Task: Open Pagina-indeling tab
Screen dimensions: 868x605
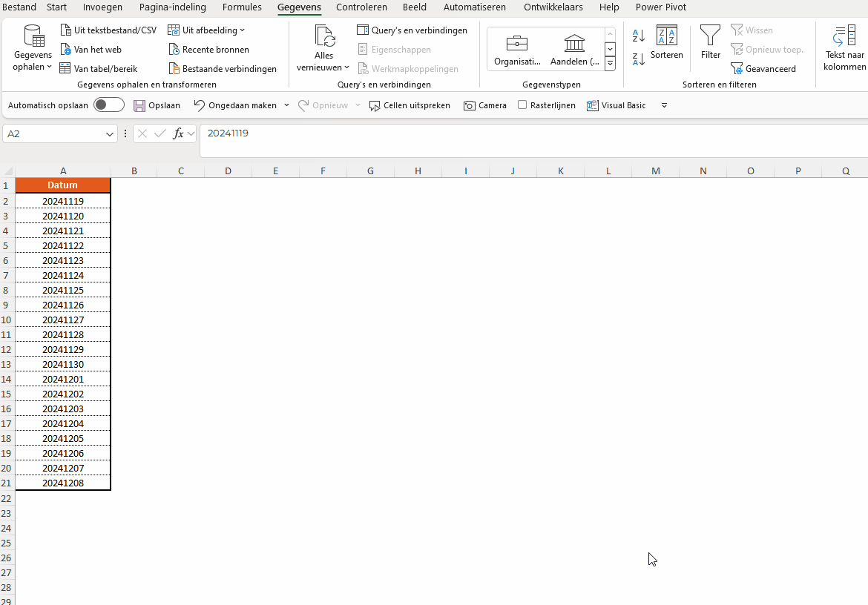Action: tap(173, 7)
